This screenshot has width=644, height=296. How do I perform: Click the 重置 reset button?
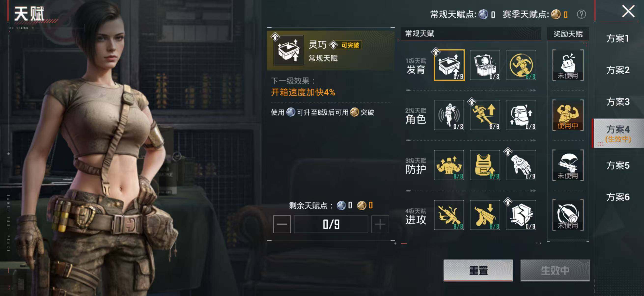[478, 270]
